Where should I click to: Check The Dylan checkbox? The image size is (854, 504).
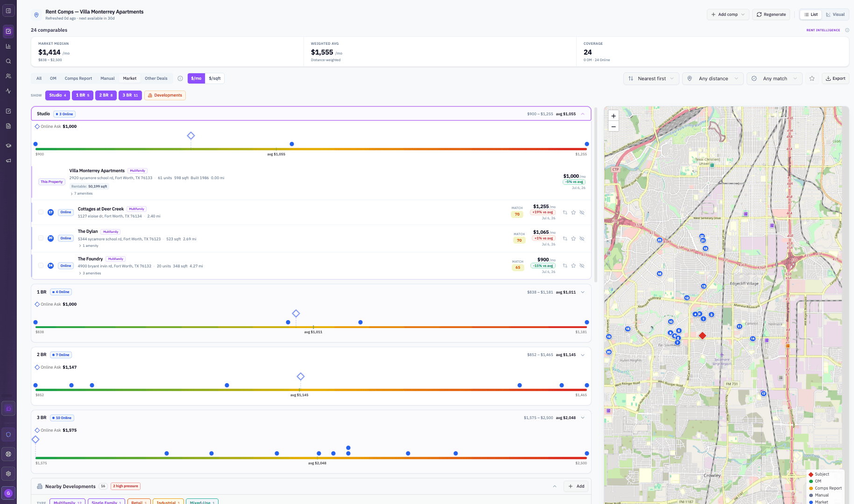(x=41, y=238)
